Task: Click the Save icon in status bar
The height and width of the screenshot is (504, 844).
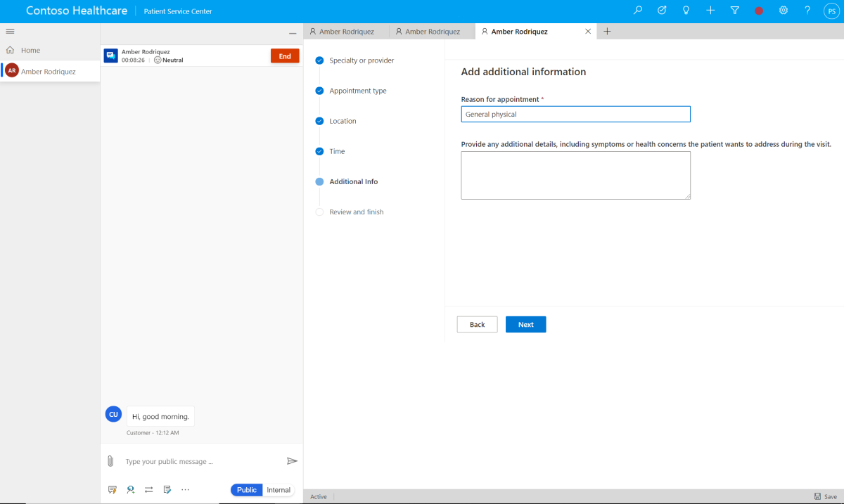Action: coord(817,496)
